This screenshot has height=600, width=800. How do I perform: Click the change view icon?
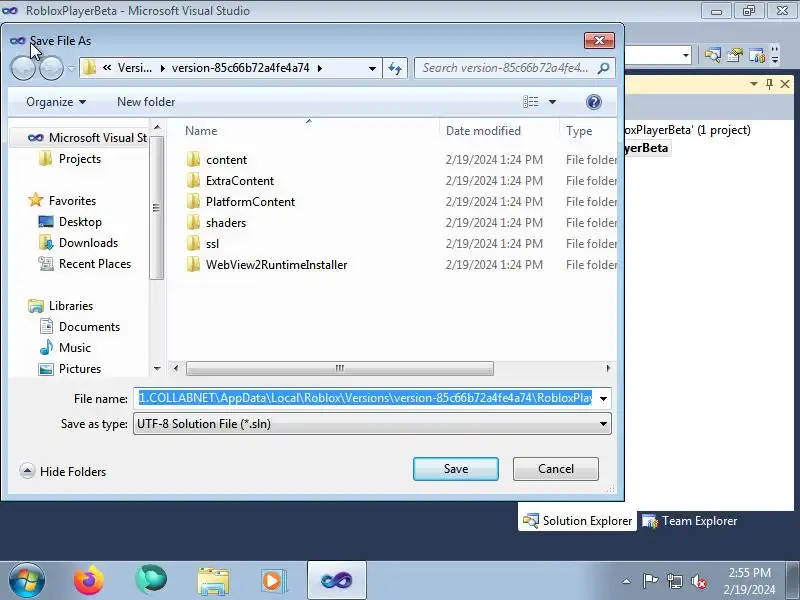pyautogui.click(x=531, y=102)
